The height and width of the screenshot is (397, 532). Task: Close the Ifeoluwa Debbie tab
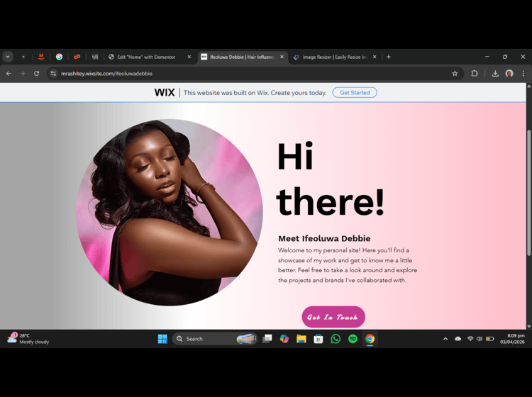click(x=282, y=57)
